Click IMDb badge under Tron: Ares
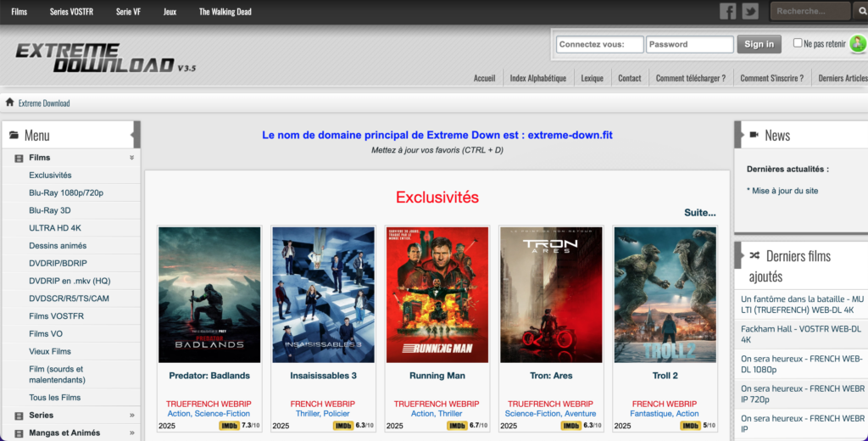This screenshot has width=868, height=441. tap(570, 426)
